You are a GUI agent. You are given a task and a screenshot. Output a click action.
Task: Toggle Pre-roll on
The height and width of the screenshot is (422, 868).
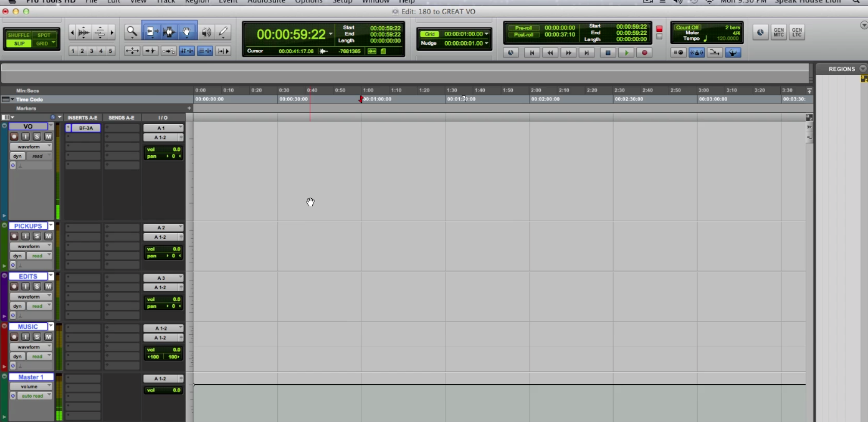click(x=523, y=28)
